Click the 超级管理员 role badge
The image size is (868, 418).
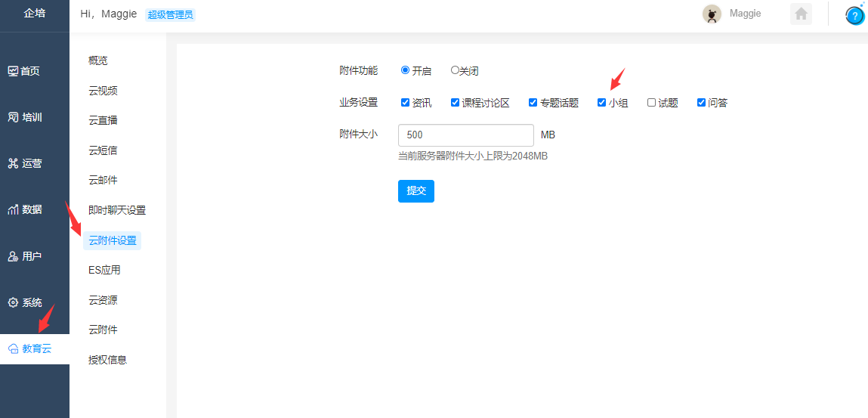pos(171,15)
